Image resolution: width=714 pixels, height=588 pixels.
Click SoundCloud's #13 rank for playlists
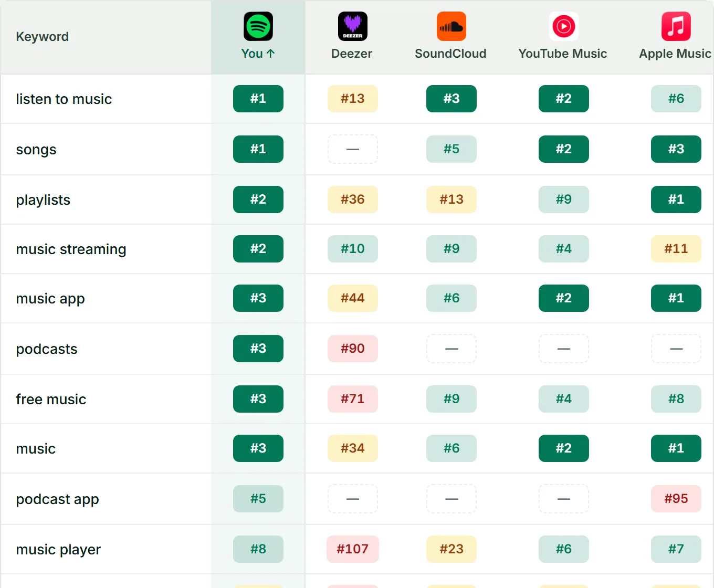(451, 199)
